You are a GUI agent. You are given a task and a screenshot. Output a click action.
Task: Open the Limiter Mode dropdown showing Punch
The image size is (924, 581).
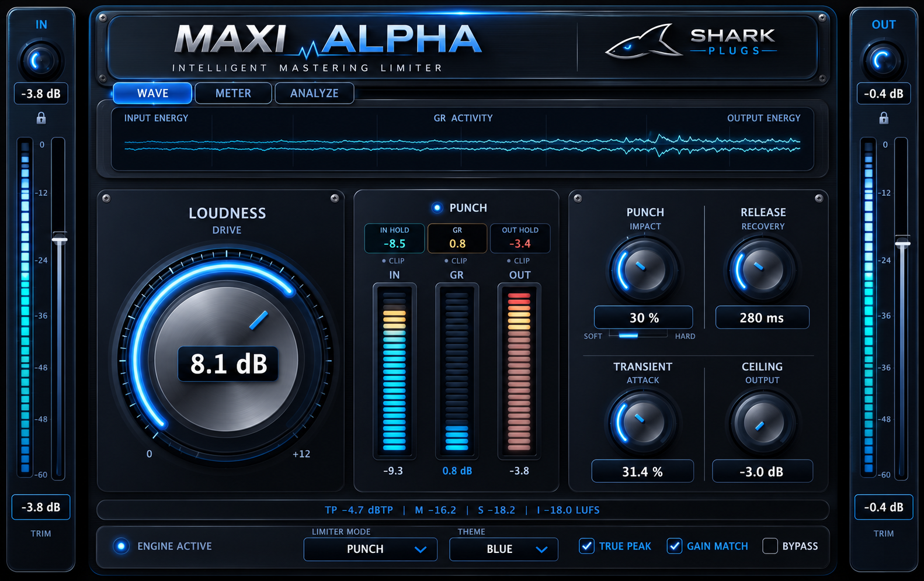370,549
